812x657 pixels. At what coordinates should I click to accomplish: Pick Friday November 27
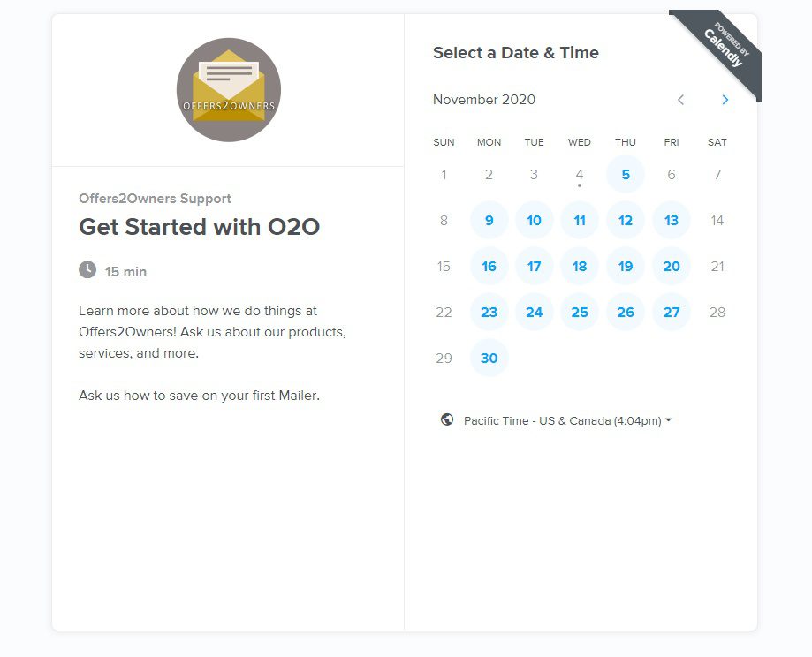tap(672, 313)
